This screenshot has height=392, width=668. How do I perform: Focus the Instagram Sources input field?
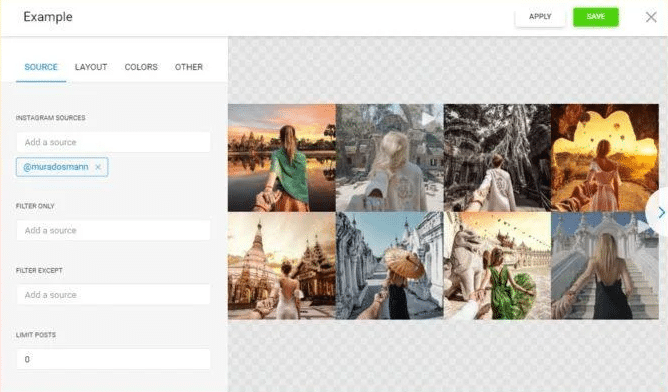click(x=113, y=142)
